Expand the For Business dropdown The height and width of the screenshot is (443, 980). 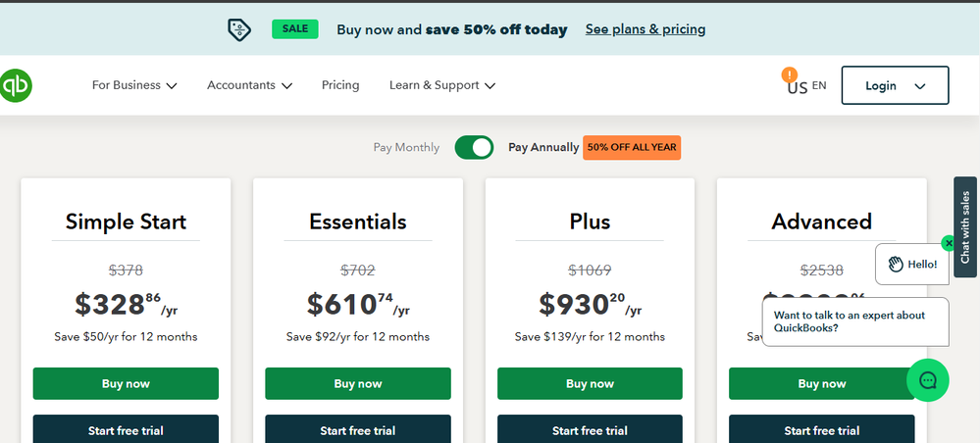pos(134,85)
